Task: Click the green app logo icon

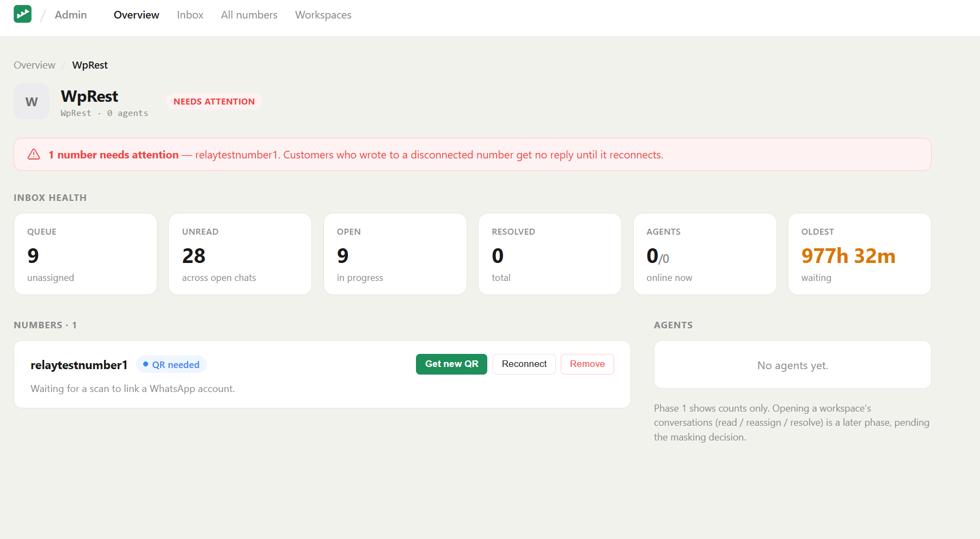Action: pyautogui.click(x=22, y=14)
